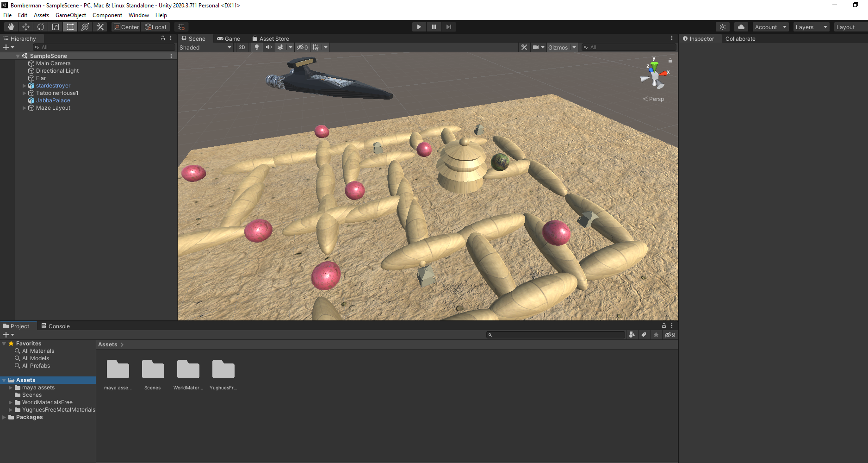Toggle scene lighting
The height and width of the screenshot is (463, 868).
[257, 47]
